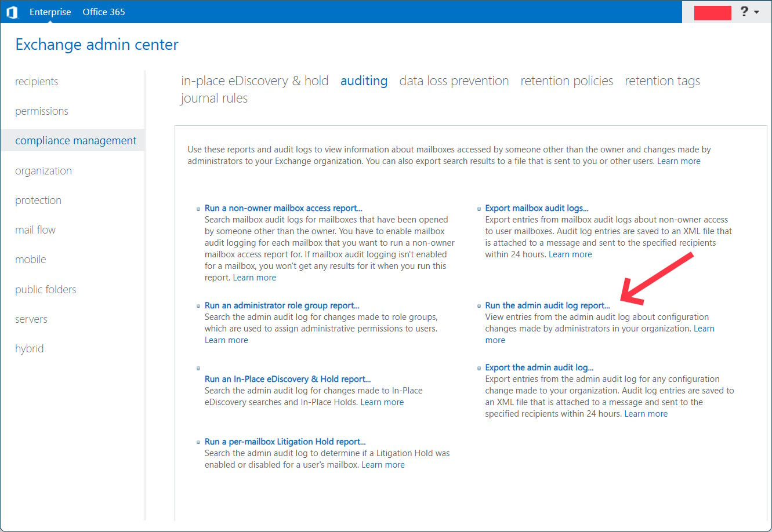
Task: Open Export mailbox audit logs link
Action: [537, 208]
